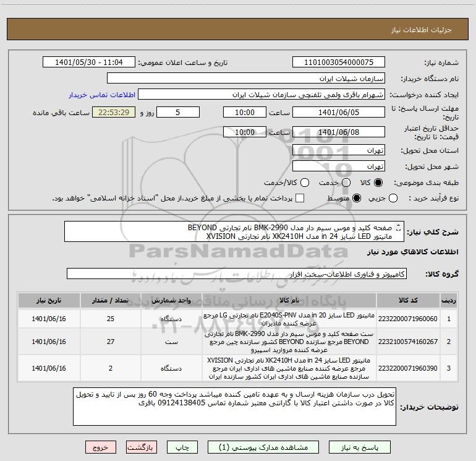Choose the متوسط purchase type radio
The image size is (476, 461).
(x=357, y=198)
